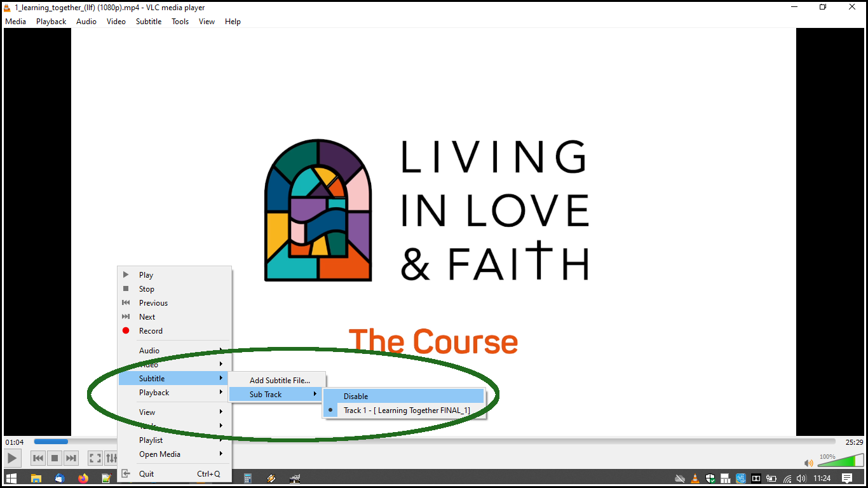This screenshot has width=868, height=488.
Task: Minimize the VLC media player window
Action: coord(794,7)
